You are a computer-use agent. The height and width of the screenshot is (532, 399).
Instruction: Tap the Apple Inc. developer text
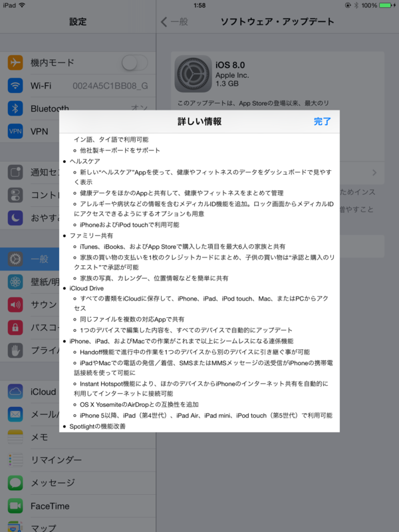pos(232,75)
